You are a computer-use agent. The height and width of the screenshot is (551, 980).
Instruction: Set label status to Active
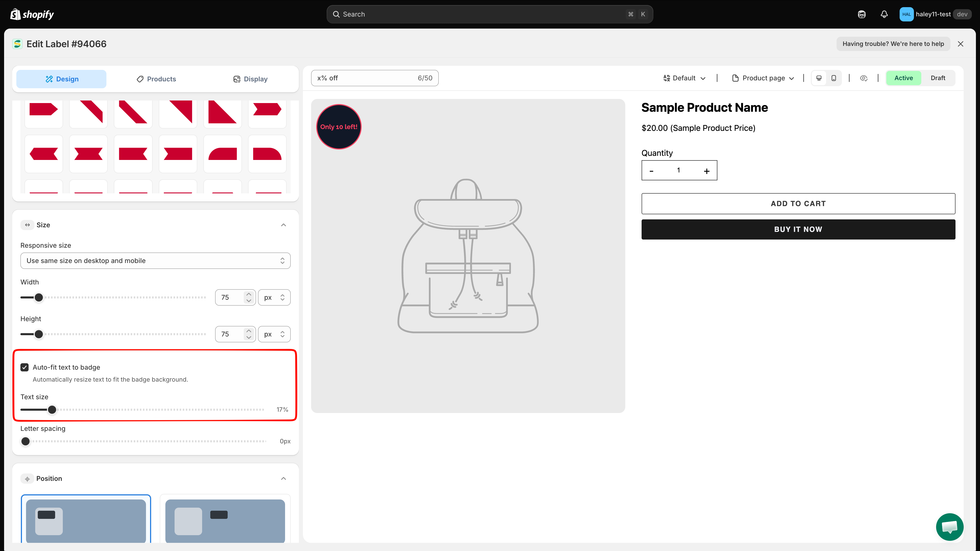[903, 78]
